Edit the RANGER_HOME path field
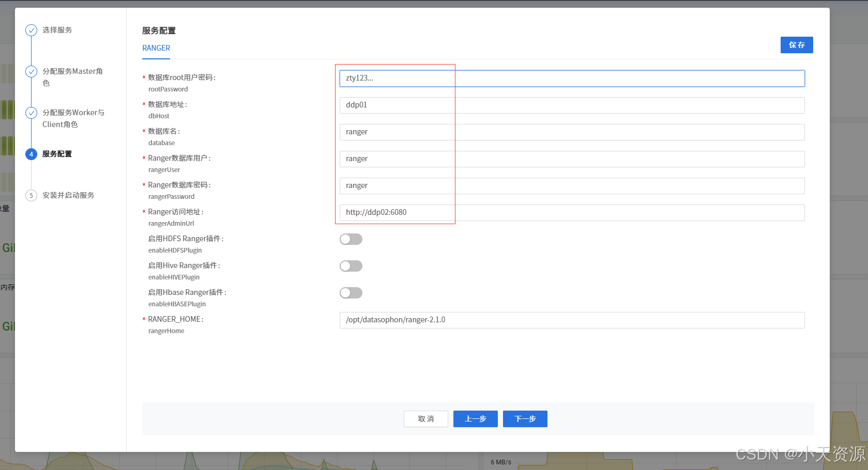Image resolution: width=868 pixels, height=470 pixels. coord(571,320)
